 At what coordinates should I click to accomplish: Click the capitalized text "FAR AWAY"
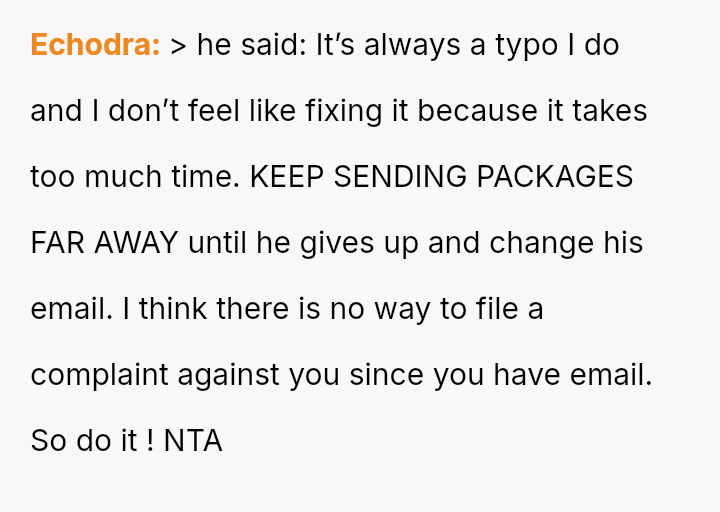click(105, 243)
